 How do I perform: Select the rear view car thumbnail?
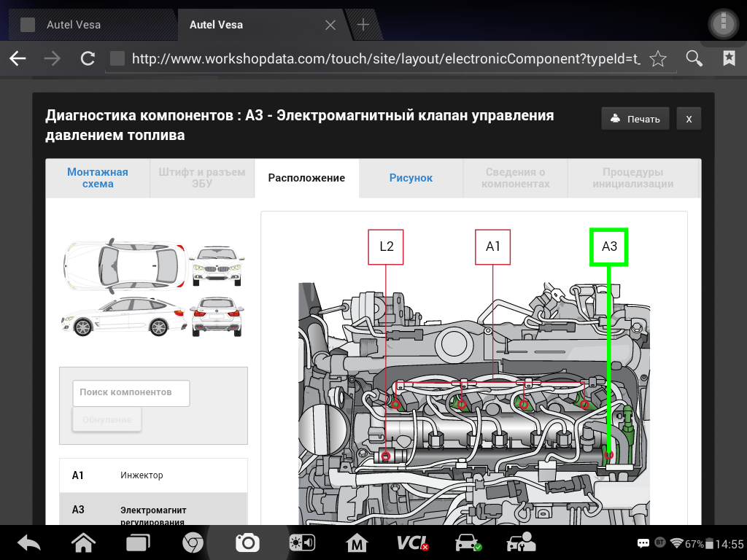tap(217, 316)
